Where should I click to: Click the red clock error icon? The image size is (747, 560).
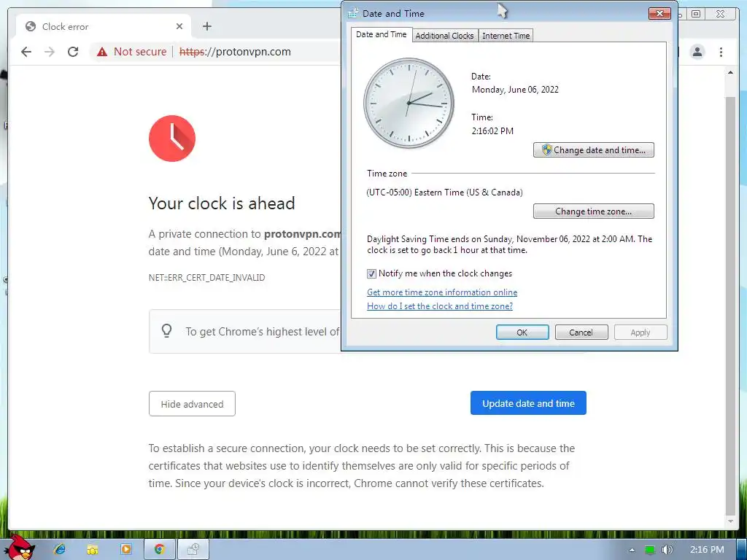(172, 139)
